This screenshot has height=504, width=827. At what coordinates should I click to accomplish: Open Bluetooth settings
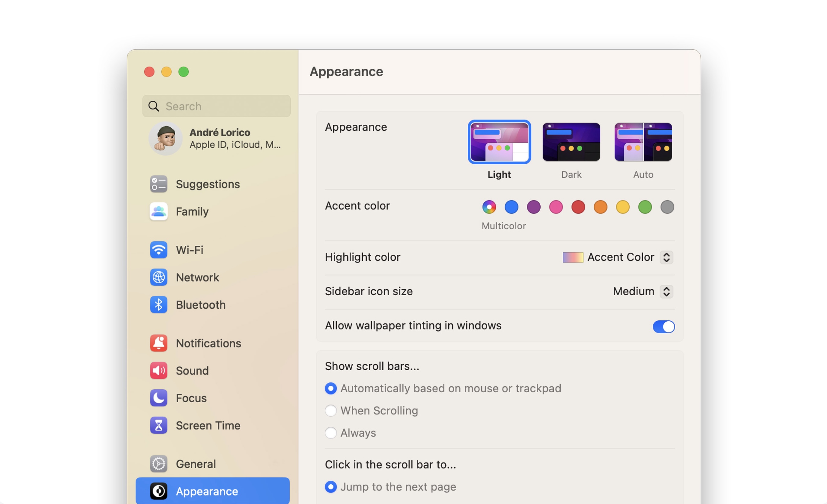pyautogui.click(x=200, y=304)
